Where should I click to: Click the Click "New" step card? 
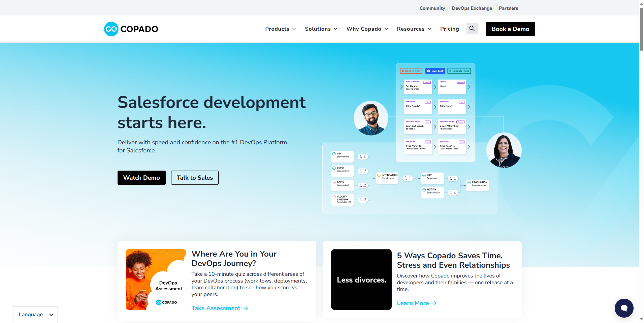coord(452,107)
